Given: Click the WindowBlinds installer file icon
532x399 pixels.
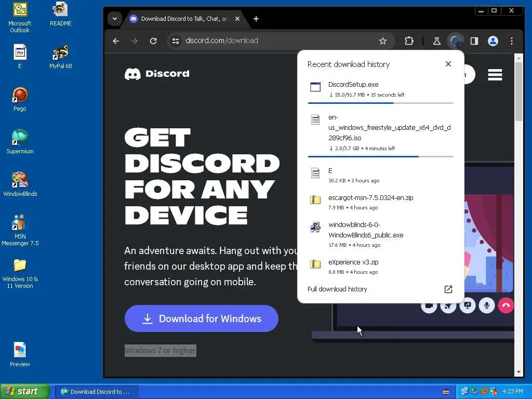Looking at the screenshot, I should [x=315, y=227].
